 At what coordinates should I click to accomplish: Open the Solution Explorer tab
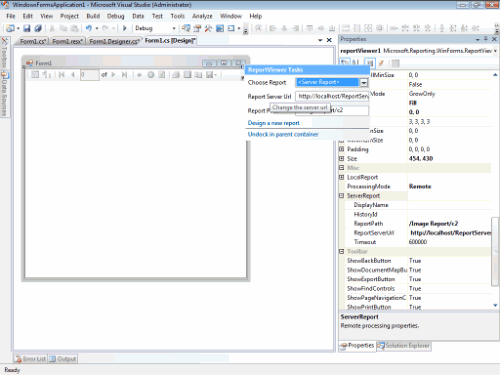(404, 346)
